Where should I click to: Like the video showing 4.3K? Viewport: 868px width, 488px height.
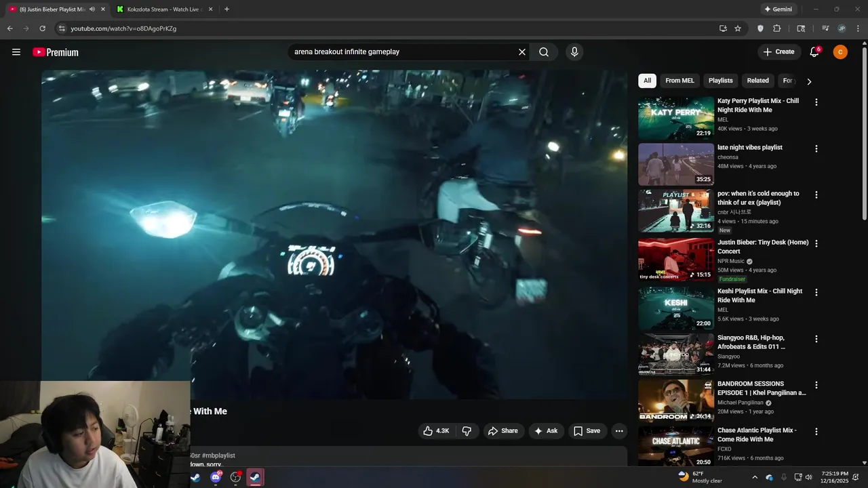tap(436, 431)
